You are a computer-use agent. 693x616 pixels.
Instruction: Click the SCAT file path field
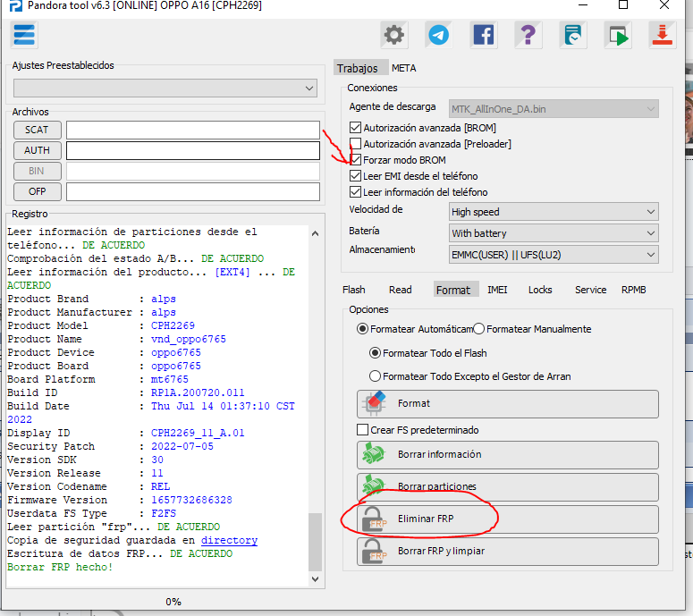[x=192, y=130]
